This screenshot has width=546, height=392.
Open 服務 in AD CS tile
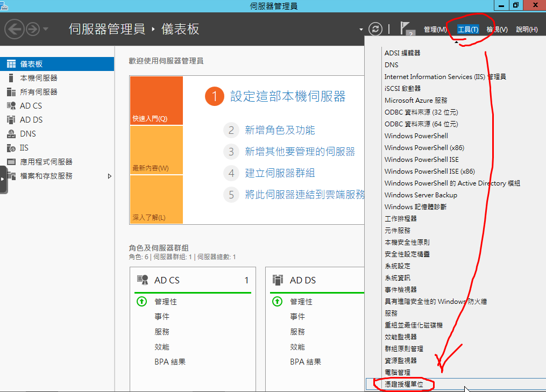point(162,332)
